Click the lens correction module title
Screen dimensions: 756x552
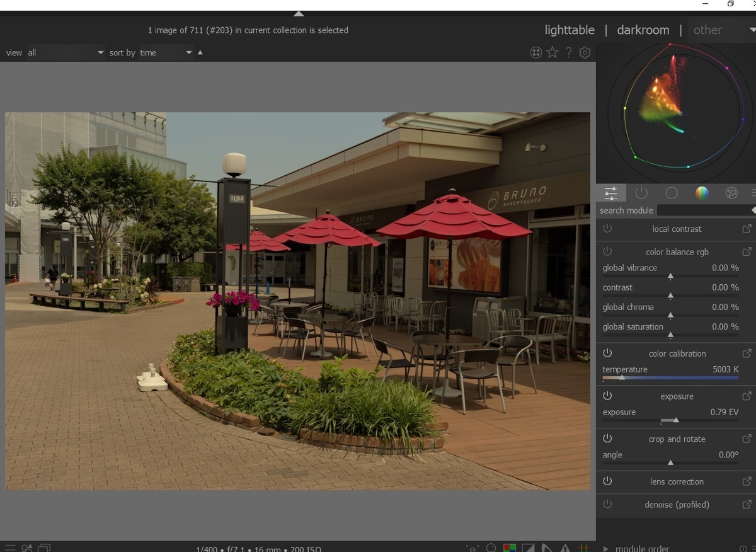pyautogui.click(x=677, y=481)
